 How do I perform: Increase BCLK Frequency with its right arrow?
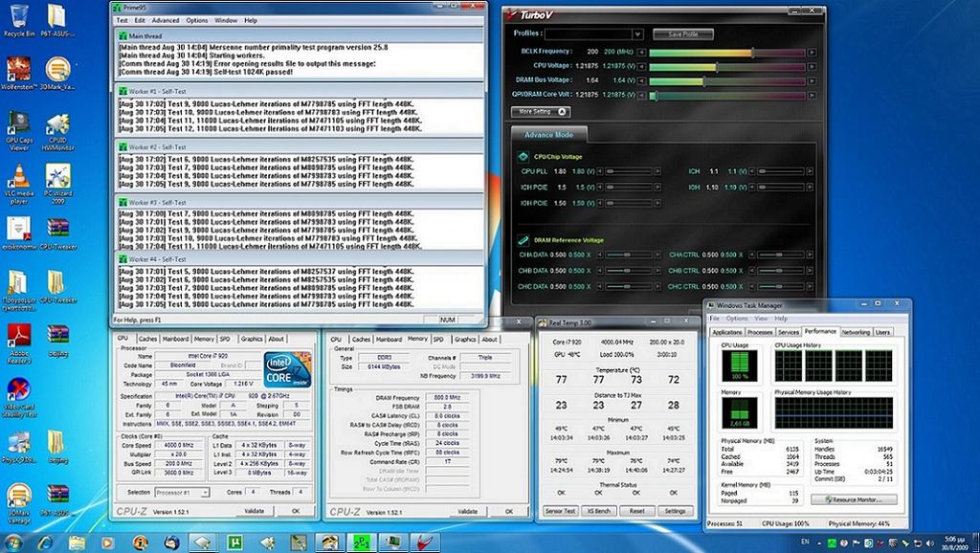click(812, 53)
